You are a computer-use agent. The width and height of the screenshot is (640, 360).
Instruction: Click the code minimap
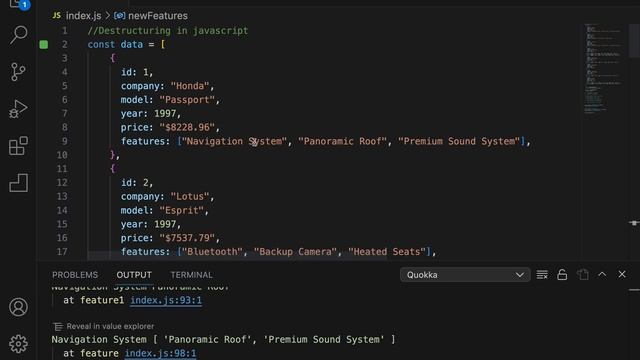click(x=603, y=69)
